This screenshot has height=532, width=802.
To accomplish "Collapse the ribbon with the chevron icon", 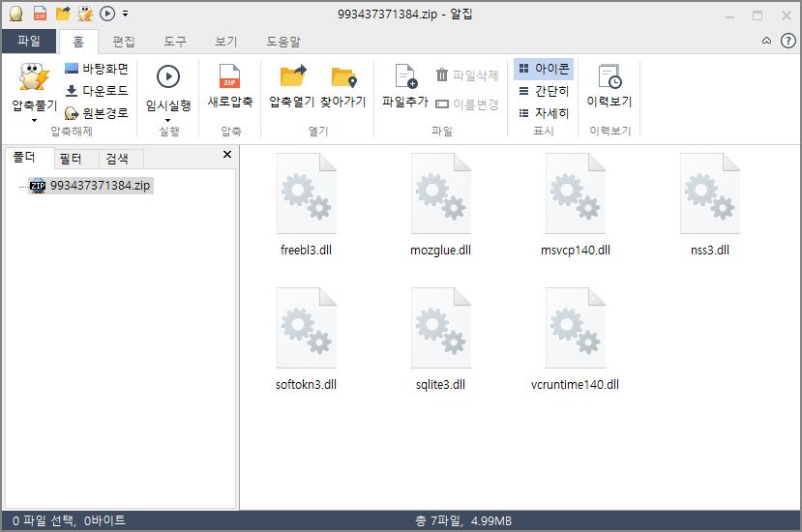I will coord(766,41).
